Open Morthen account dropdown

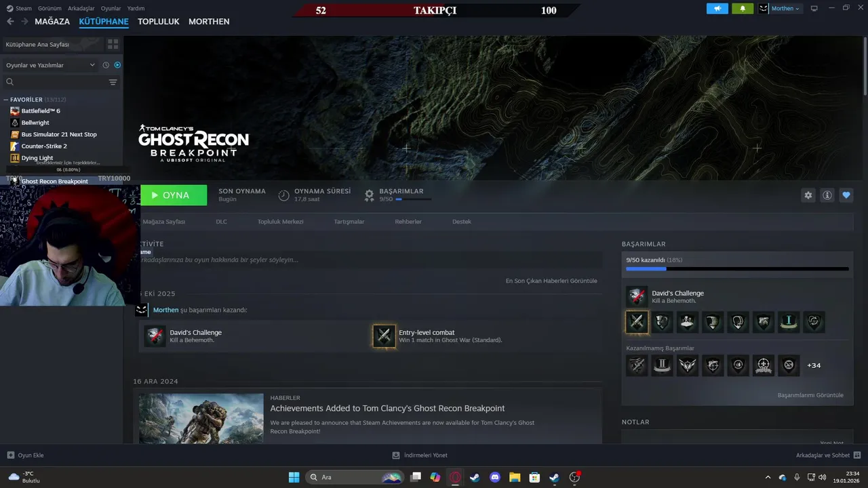coord(779,8)
